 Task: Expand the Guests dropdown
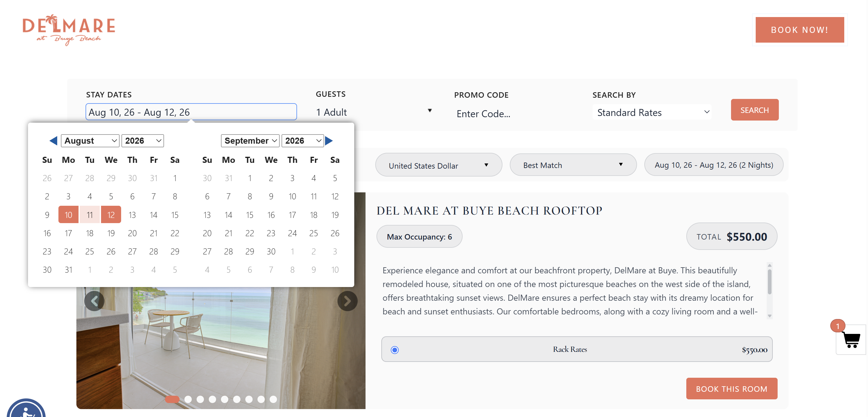(374, 112)
